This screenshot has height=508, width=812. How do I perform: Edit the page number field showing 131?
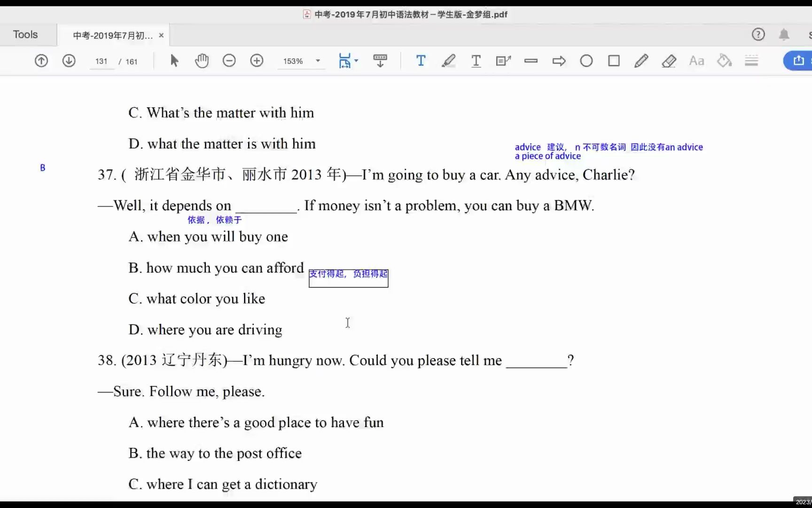(x=101, y=61)
